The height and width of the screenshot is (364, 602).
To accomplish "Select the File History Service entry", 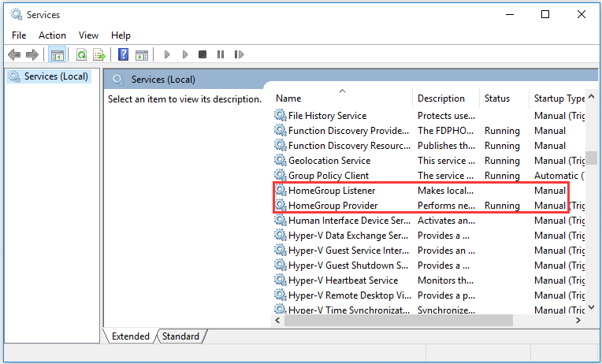I will click(328, 116).
